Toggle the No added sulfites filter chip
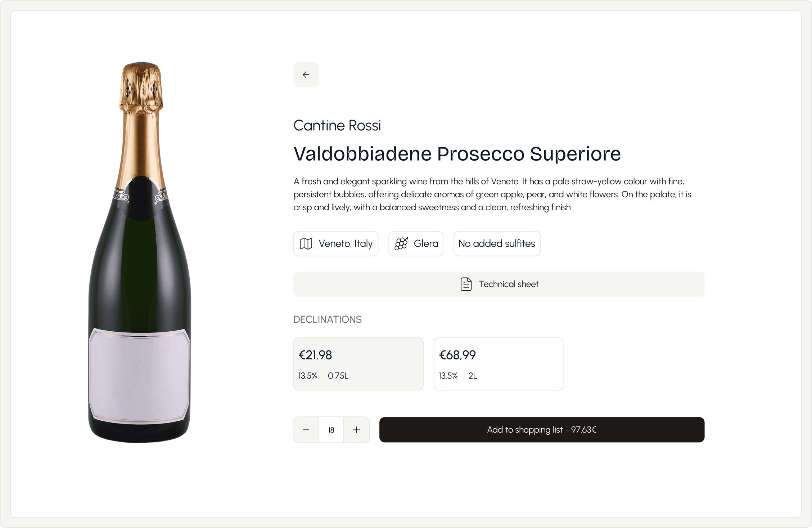812x528 pixels. [497, 243]
